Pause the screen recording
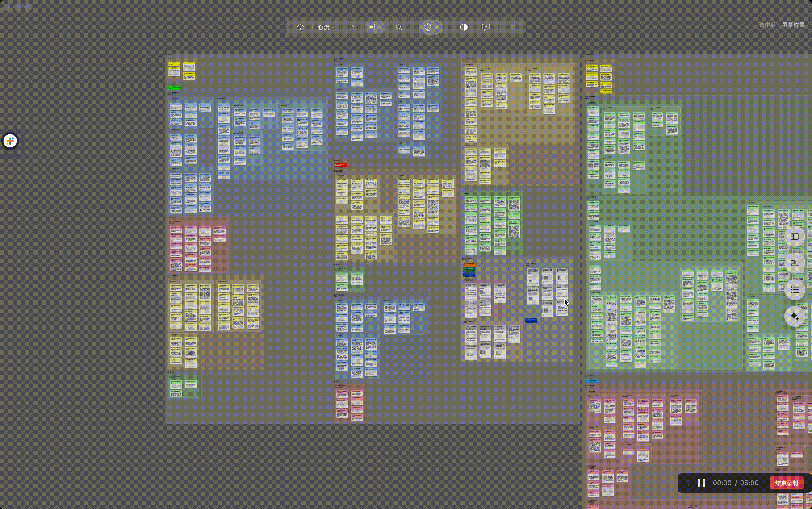The width and height of the screenshot is (812, 509). pos(701,483)
